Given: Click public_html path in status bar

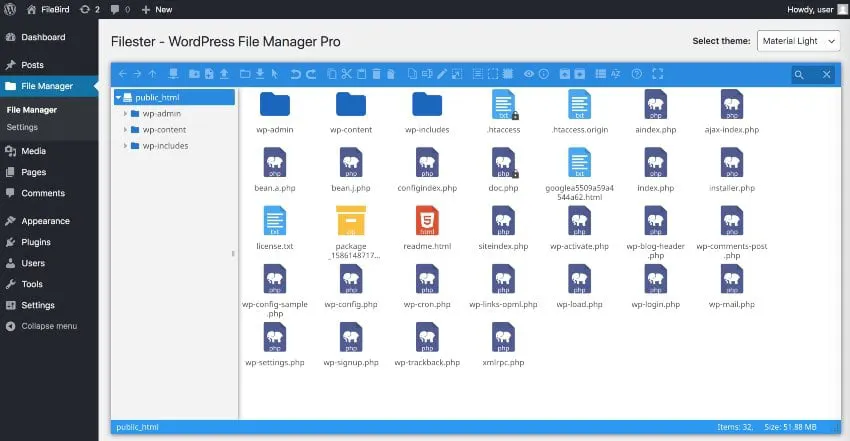Looking at the screenshot, I should pos(137,427).
